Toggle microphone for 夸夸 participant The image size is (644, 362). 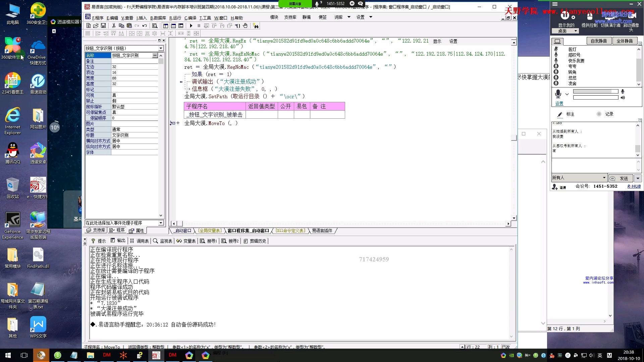click(556, 66)
